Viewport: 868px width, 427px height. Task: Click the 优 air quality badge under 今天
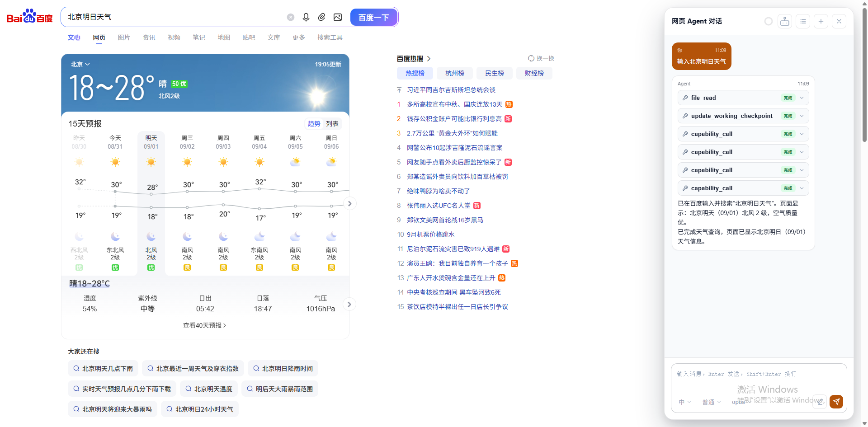pos(115,267)
